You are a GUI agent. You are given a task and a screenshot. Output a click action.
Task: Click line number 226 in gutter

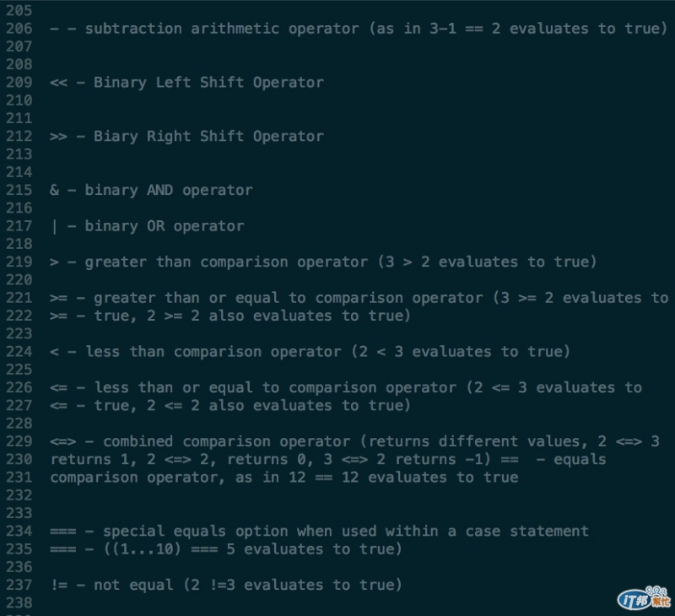pos(19,387)
